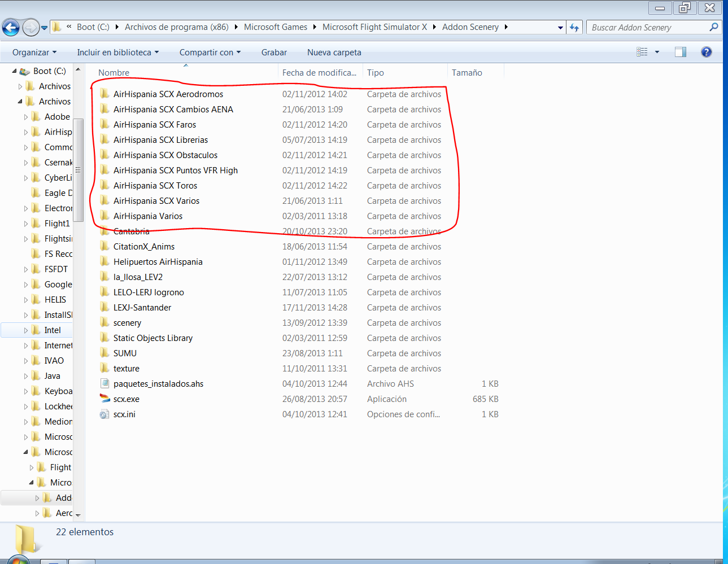Click the search magnifier icon
The height and width of the screenshot is (564, 728).
coord(713,27)
